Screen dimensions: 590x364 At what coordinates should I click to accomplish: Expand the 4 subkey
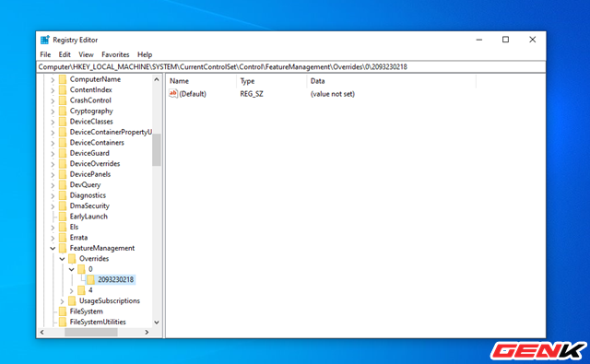[x=72, y=290]
